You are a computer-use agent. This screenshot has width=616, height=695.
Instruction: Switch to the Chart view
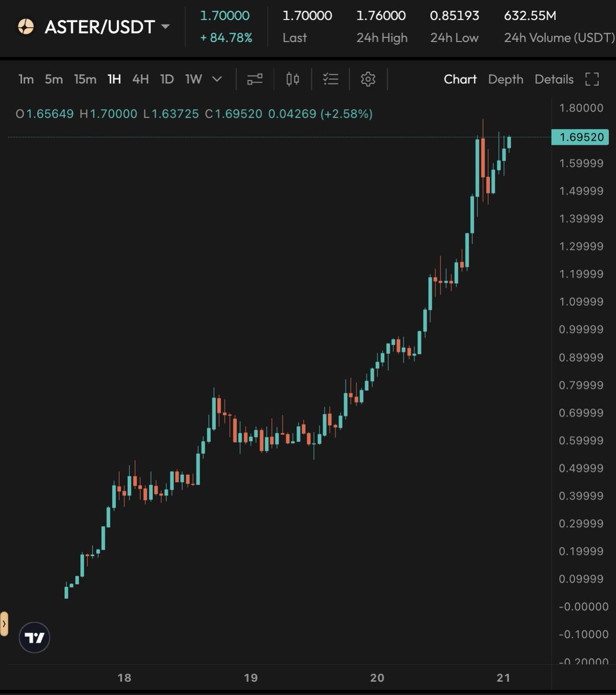tap(460, 79)
